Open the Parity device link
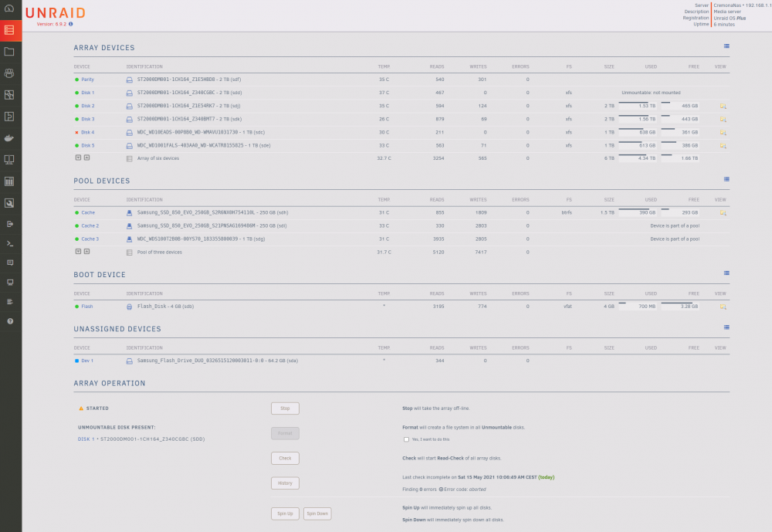772x532 pixels. [x=88, y=80]
